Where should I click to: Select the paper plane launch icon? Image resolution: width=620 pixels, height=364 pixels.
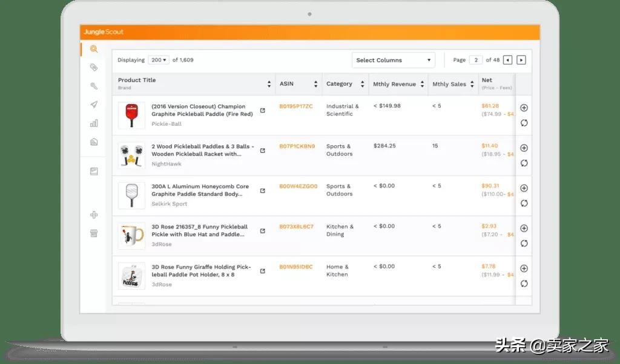[93, 104]
